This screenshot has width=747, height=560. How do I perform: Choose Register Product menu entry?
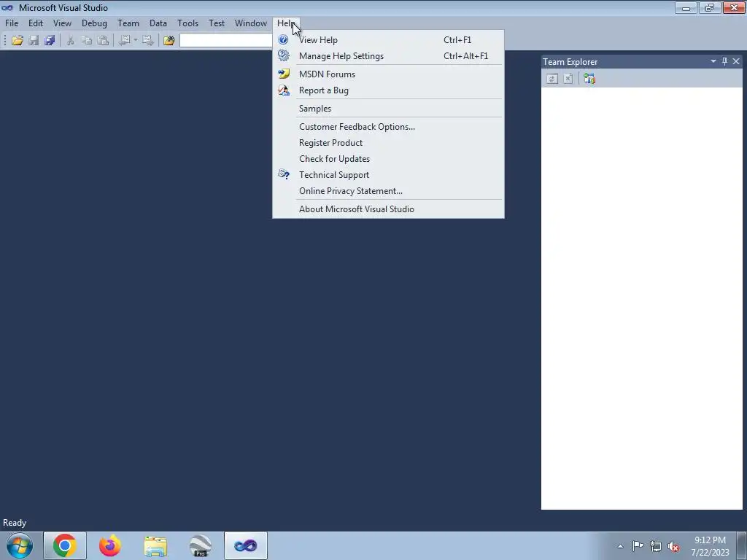tap(388, 143)
